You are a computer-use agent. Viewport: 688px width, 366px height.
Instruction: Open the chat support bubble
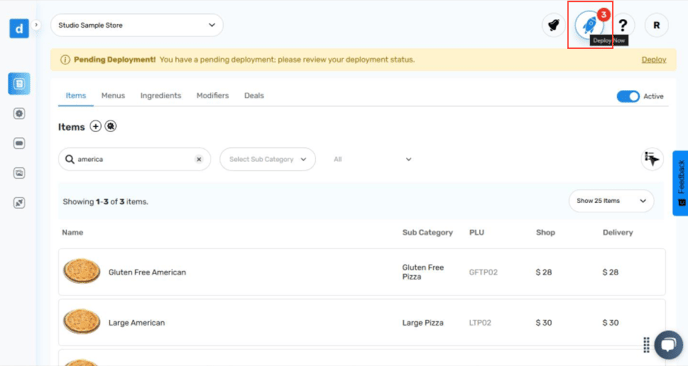point(668,344)
